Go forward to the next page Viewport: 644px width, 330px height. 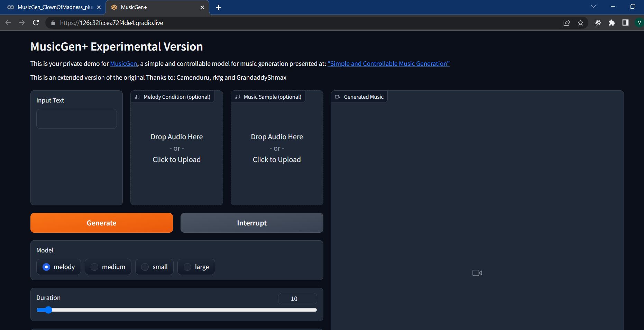click(22, 23)
